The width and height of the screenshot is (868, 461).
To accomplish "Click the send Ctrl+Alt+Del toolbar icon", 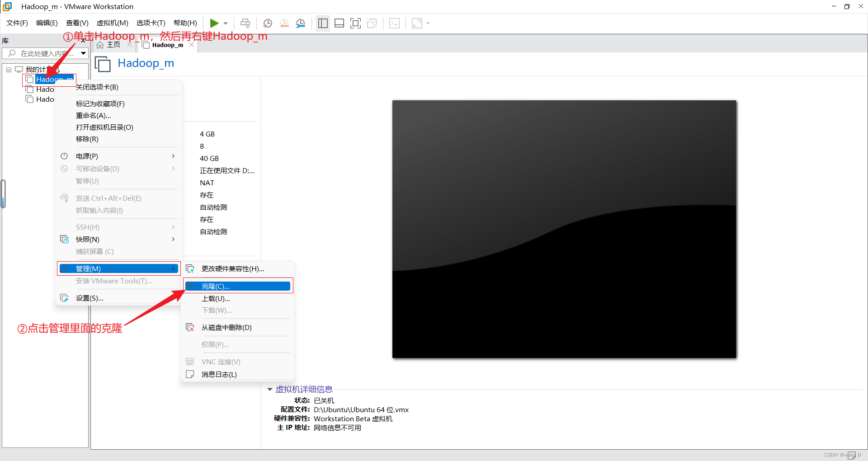I will pos(245,23).
